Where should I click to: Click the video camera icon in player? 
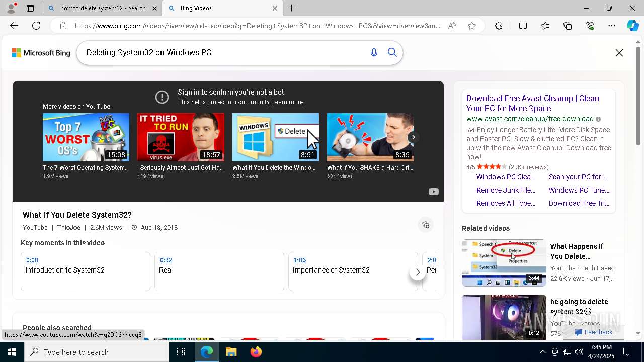pos(433,192)
